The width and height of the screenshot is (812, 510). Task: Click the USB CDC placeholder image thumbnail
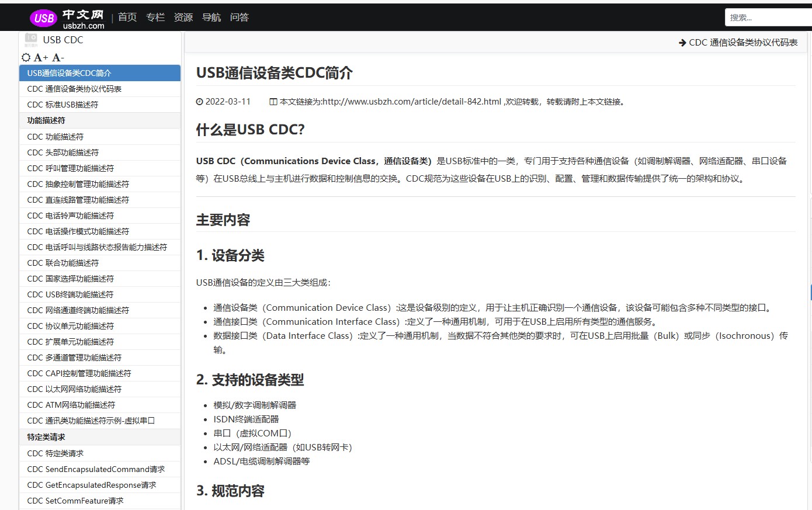pyautogui.click(x=32, y=39)
